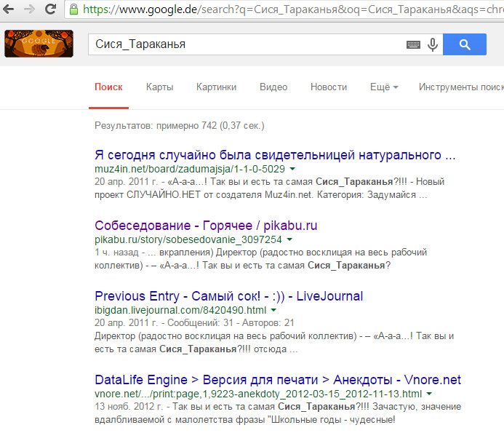Switch to the Картинки tab

[x=216, y=87]
